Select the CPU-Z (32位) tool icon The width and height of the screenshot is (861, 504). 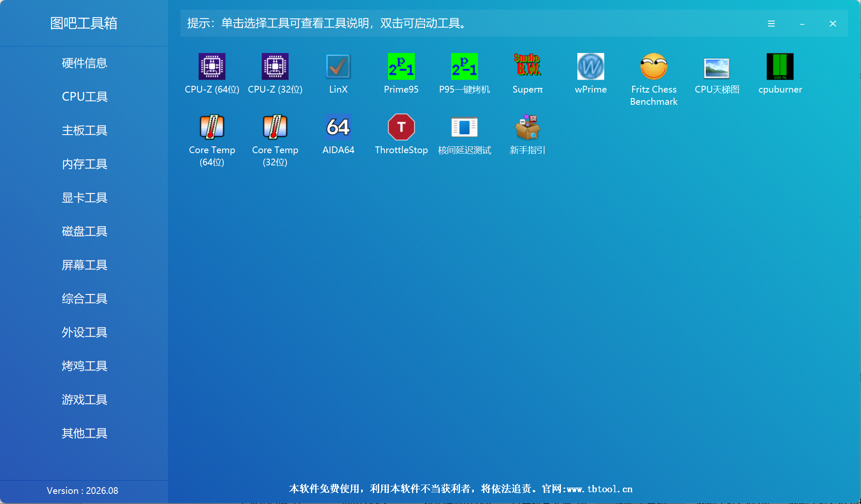tap(275, 66)
